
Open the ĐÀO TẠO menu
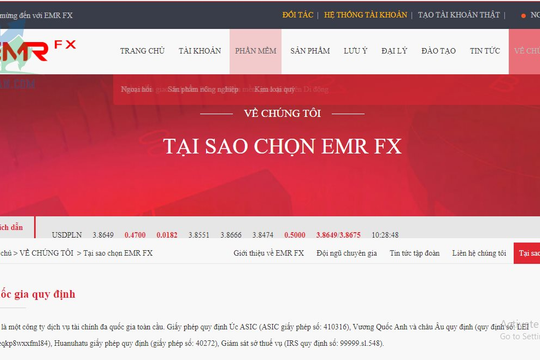click(x=438, y=51)
